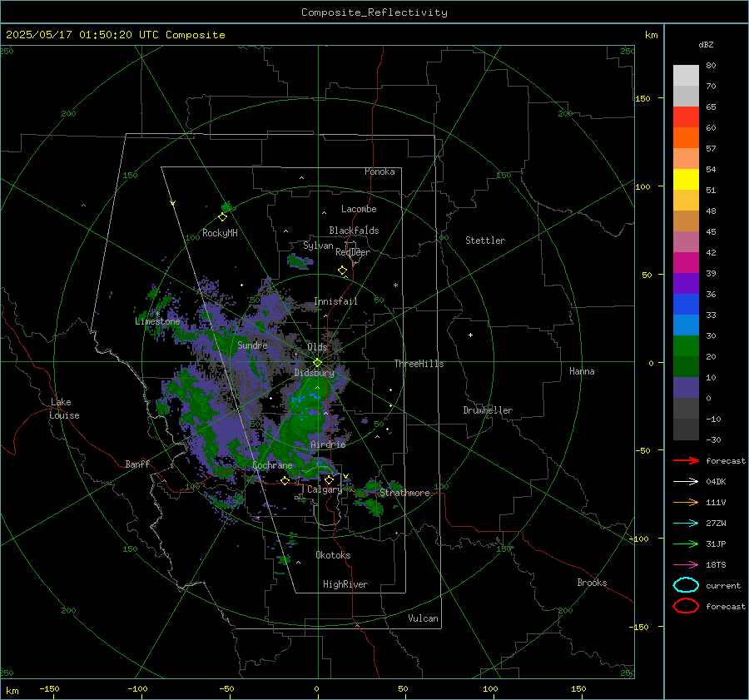Click the 100 tick on right km axis
The image size is (749, 700).
642,186
